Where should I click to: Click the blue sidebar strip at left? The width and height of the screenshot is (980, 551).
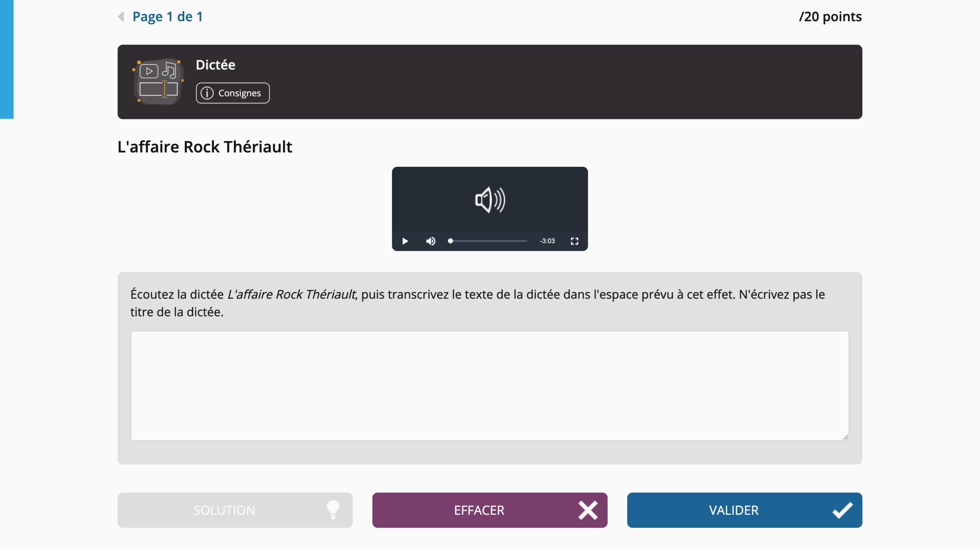[x=7, y=59]
